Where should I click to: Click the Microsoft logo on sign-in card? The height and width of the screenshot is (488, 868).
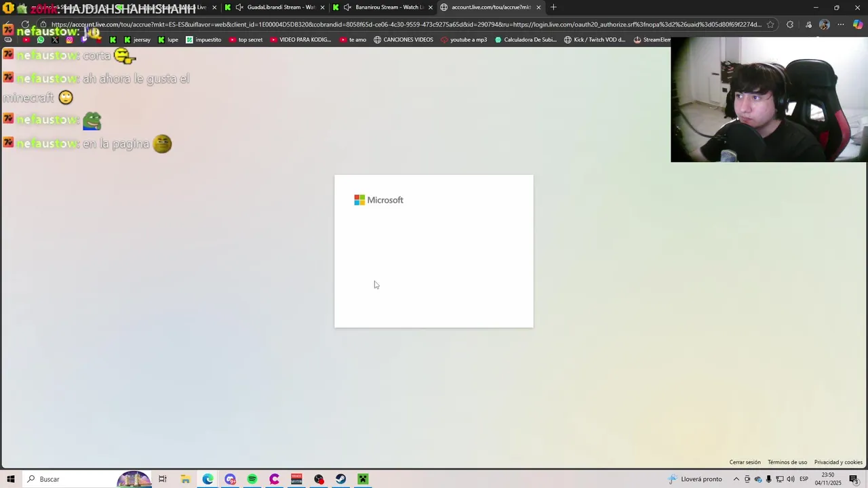[378, 200]
